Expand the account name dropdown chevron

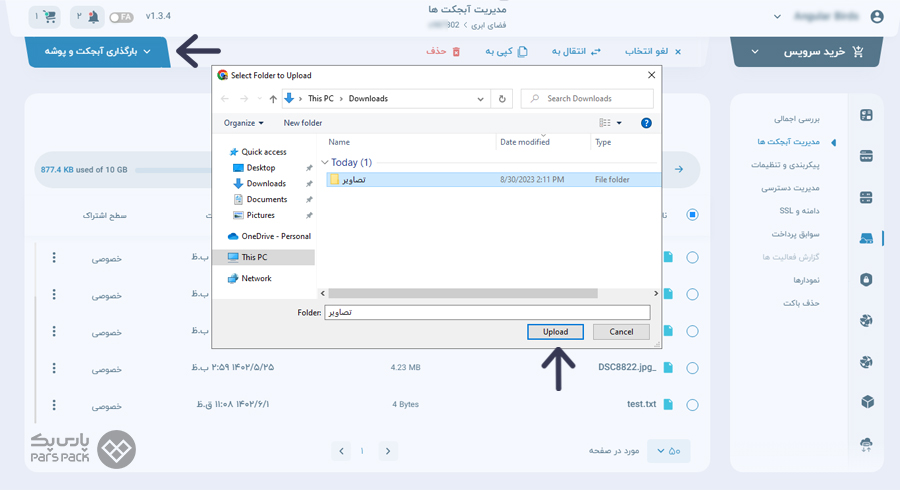point(777,17)
